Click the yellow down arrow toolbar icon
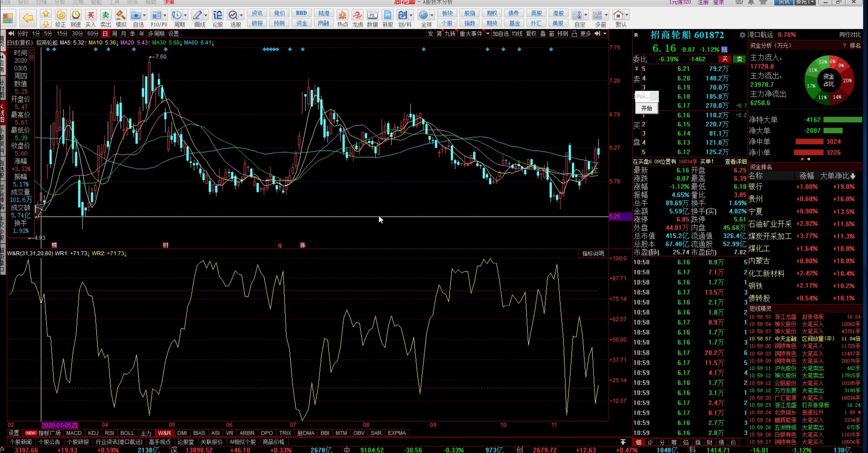The width and height of the screenshot is (868, 453). click(46, 24)
